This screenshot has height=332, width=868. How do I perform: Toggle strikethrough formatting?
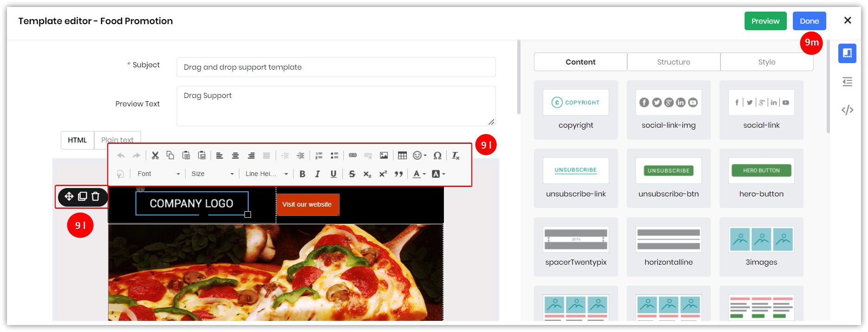(x=352, y=174)
